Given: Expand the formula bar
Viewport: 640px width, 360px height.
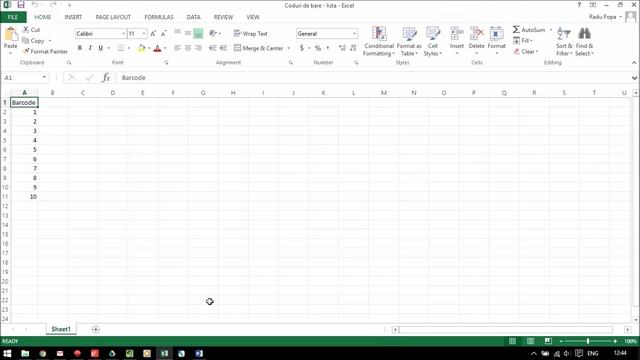Looking at the screenshot, I should coord(634,78).
